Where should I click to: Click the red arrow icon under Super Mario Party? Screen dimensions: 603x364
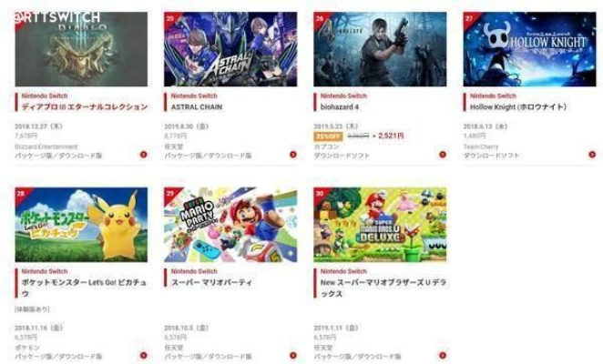coord(293,355)
